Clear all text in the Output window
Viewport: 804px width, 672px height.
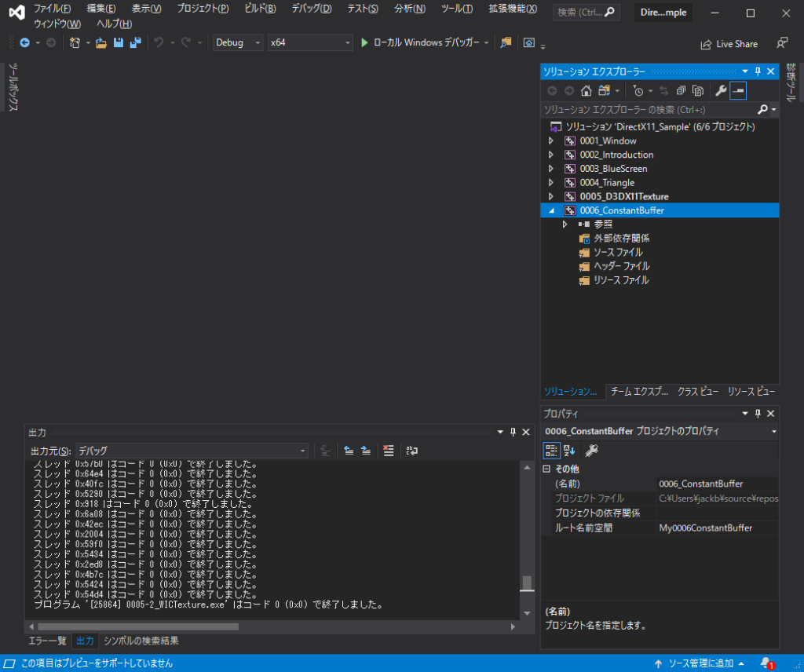(x=389, y=450)
